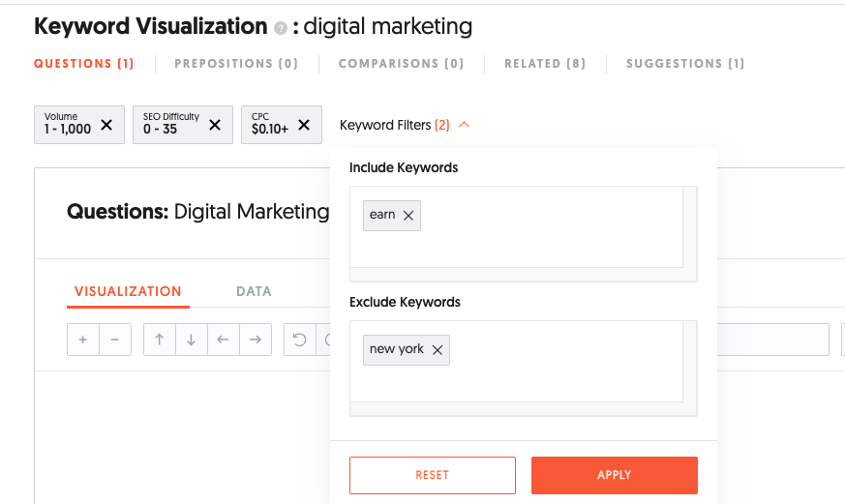Click the help icon beside Keyword Visualization

pyautogui.click(x=281, y=28)
